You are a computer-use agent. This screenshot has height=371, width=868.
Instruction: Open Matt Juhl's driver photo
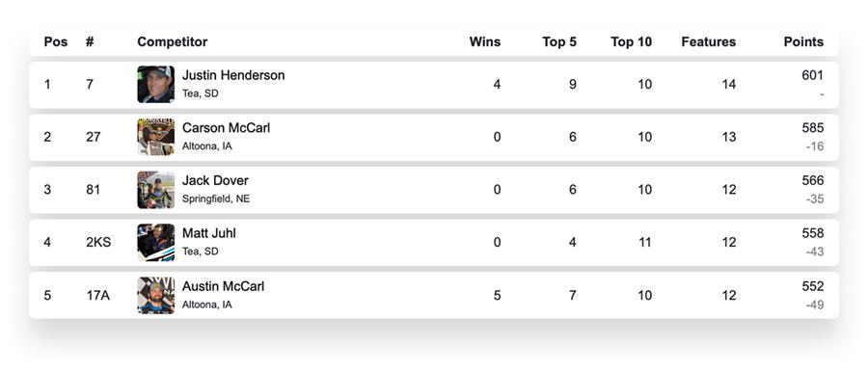click(155, 242)
